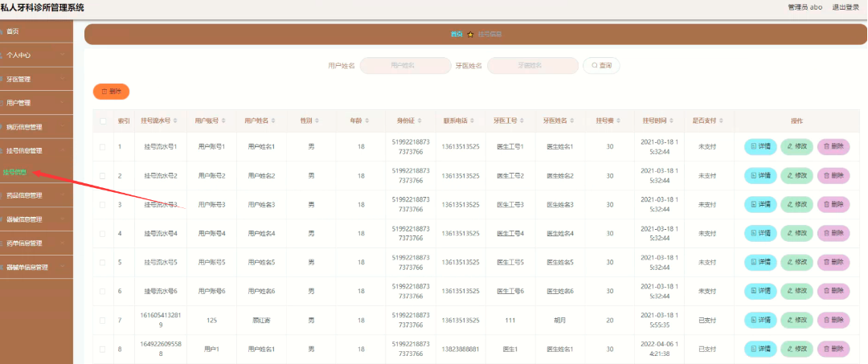Sort by 挂号流水号 column arrows
The height and width of the screenshot is (364, 868).
(175, 121)
